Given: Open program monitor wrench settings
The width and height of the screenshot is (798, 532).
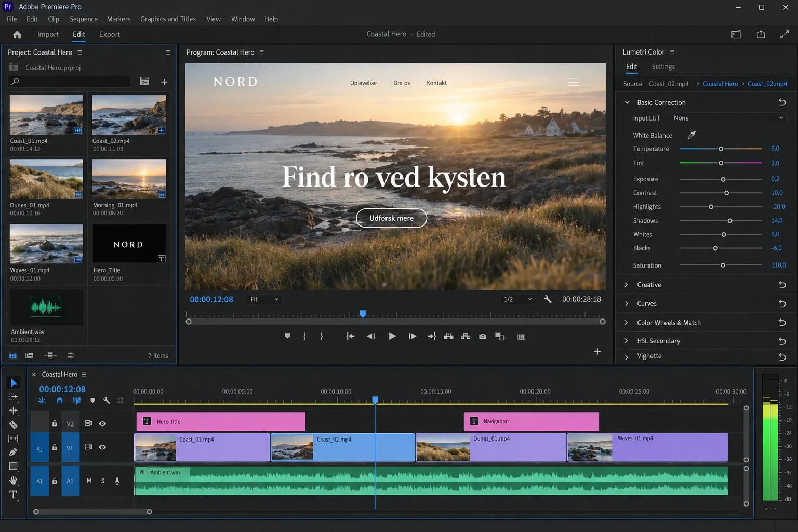Looking at the screenshot, I should point(548,299).
